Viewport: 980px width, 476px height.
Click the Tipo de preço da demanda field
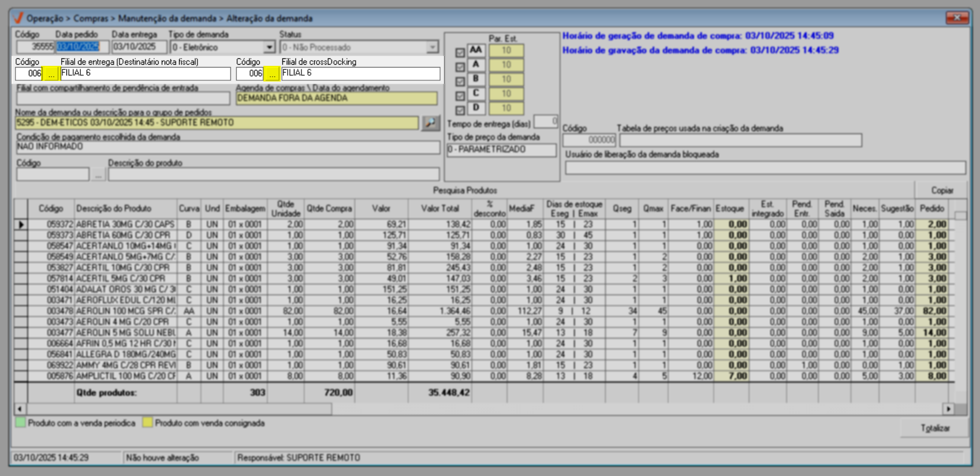(x=501, y=150)
